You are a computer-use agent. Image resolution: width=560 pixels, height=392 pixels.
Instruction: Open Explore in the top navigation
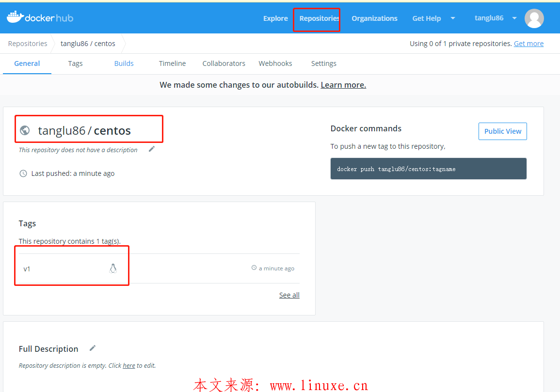tap(275, 18)
